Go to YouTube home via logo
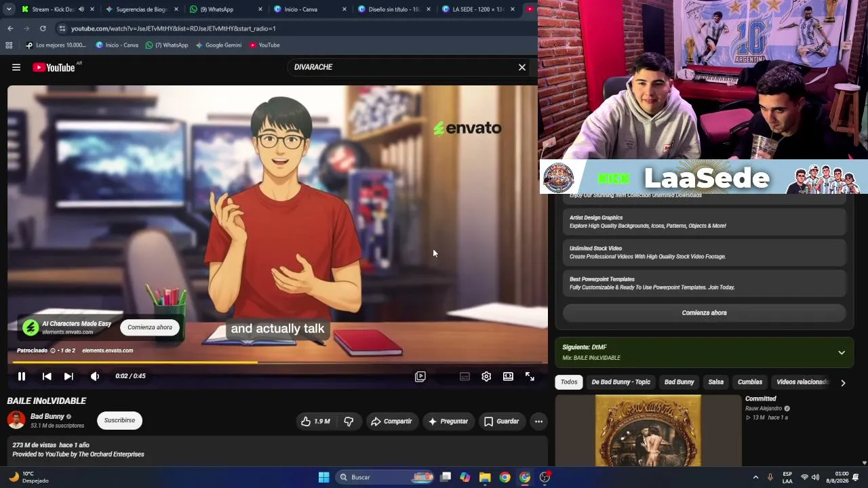 (54, 67)
